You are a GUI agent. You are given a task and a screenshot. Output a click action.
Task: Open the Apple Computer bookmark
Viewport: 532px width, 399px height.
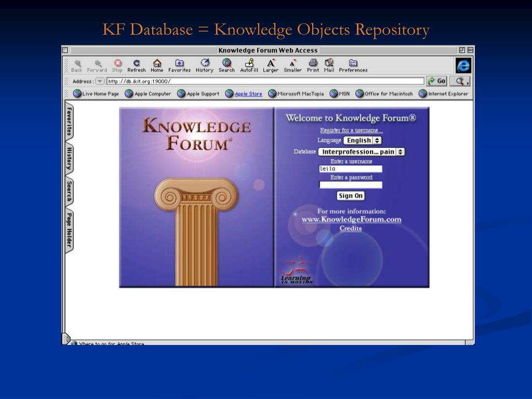point(148,94)
